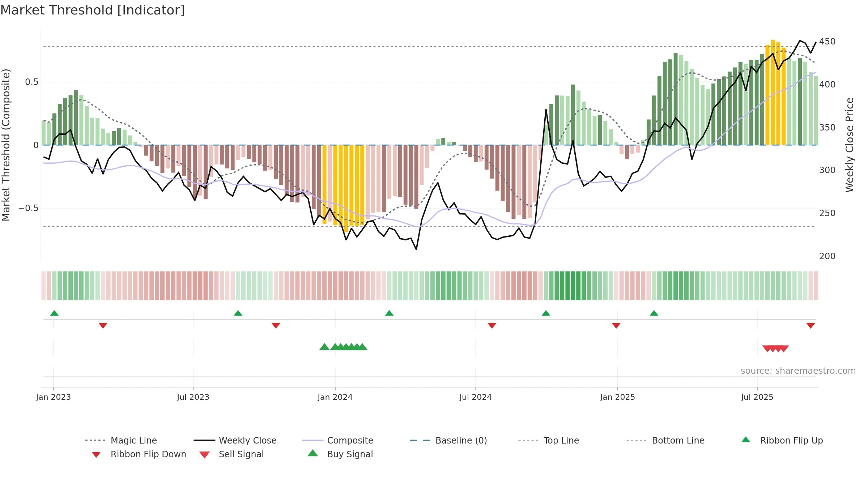Click the ribbon flip down marker after Jul 2024
The height and width of the screenshot is (488, 868).
492,326
